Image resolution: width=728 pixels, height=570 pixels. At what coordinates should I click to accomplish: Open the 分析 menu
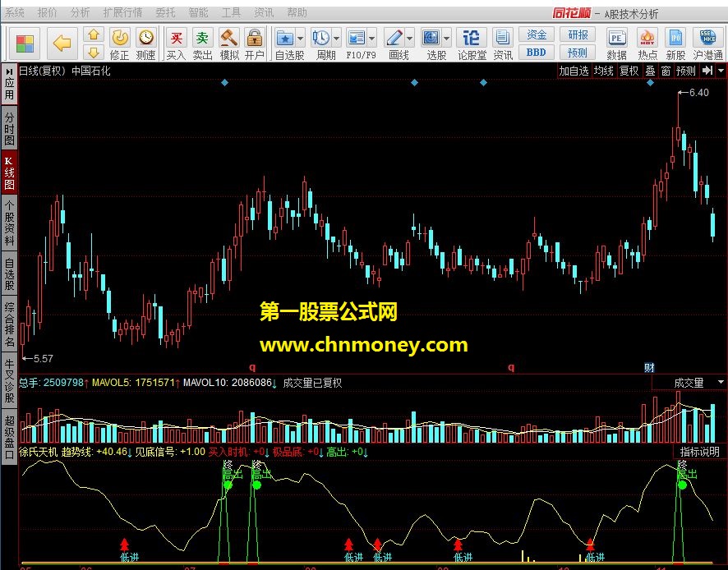tap(80, 12)
